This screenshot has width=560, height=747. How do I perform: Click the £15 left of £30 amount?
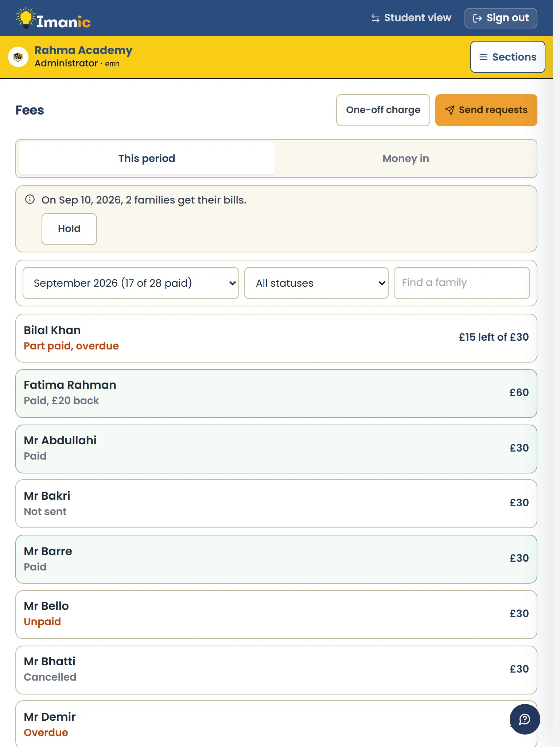494,337
